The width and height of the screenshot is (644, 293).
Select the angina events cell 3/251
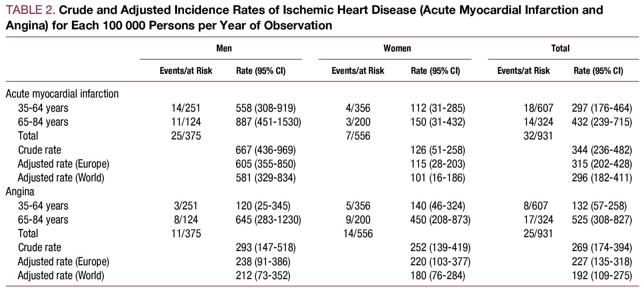pos(186,206)
